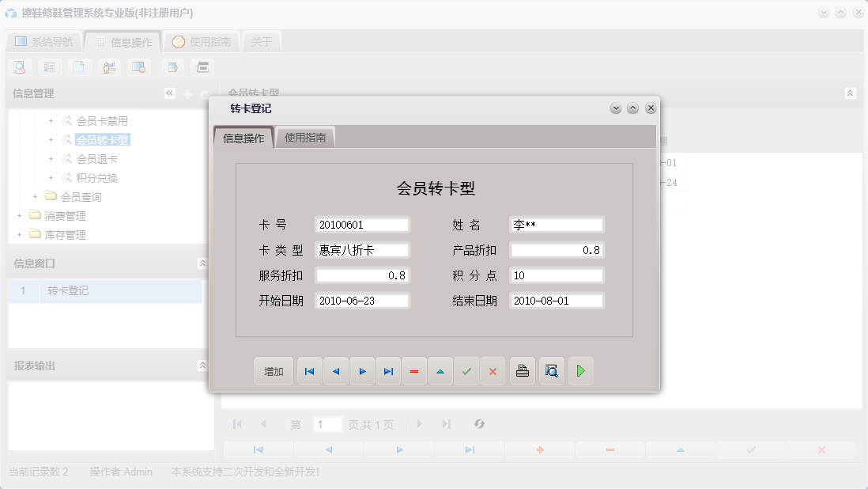
Task: Expand the 消费管理 folder in the tree
Action: pos(19,215)
